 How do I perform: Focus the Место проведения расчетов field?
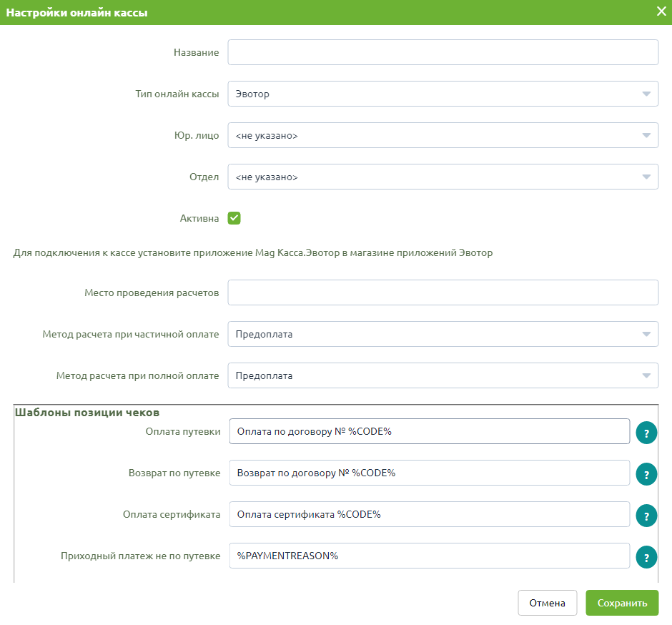tap(443, 292)
